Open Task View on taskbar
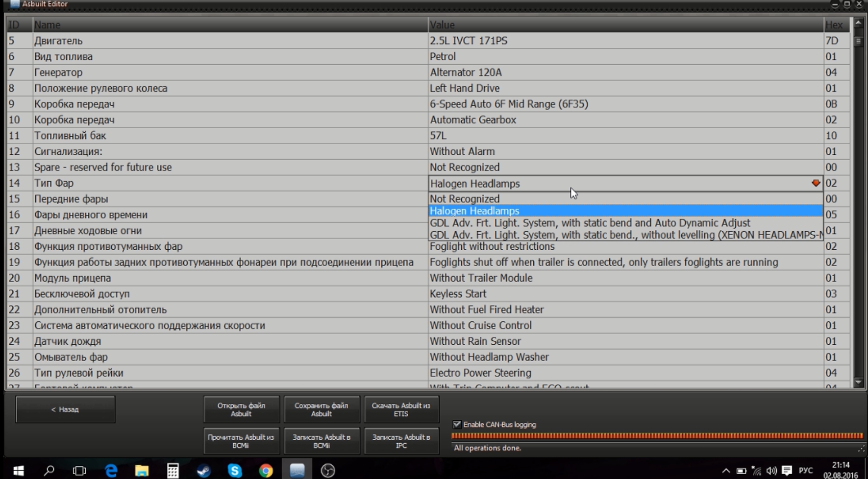Viewport: 868px width, 479px height. pos(79,471)
